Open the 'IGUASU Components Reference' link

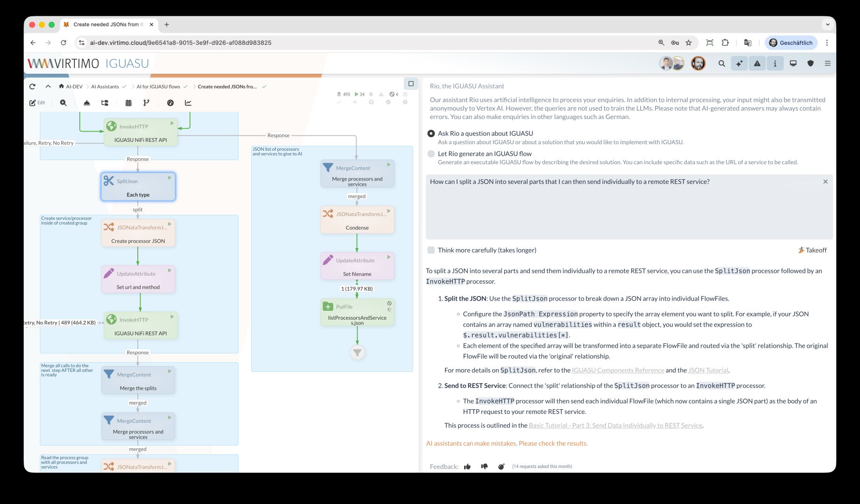pyautogui.click(x=618, y=370)
